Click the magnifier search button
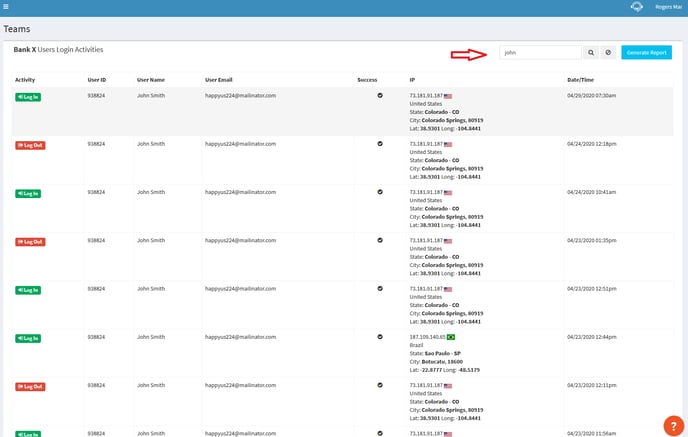The height and width of the screenshot is (437, 688). click(591, 52)
